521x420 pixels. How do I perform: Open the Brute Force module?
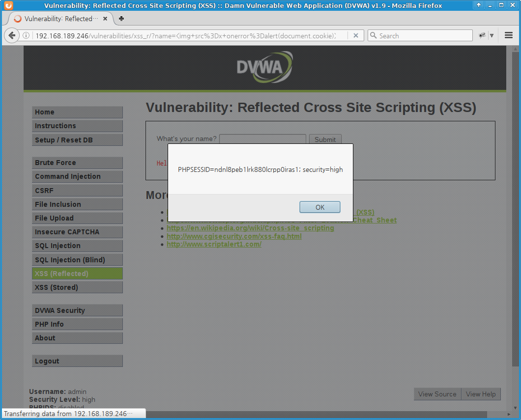point(78,163)
